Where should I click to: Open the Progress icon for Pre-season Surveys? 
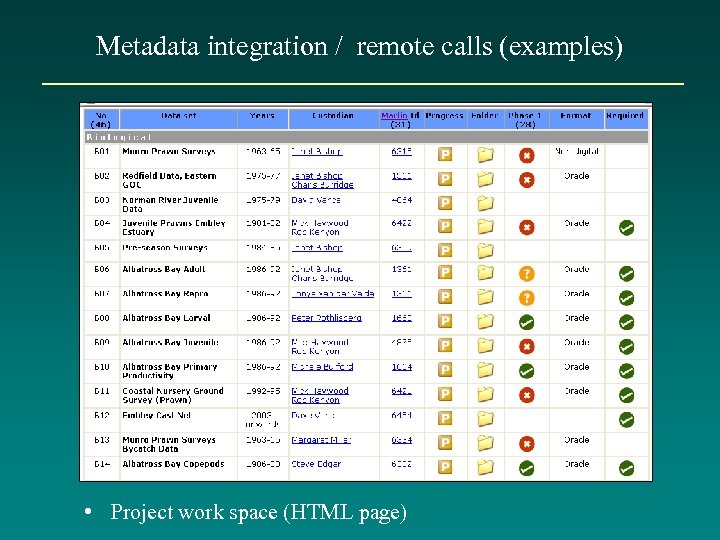[x=444, y=250]
